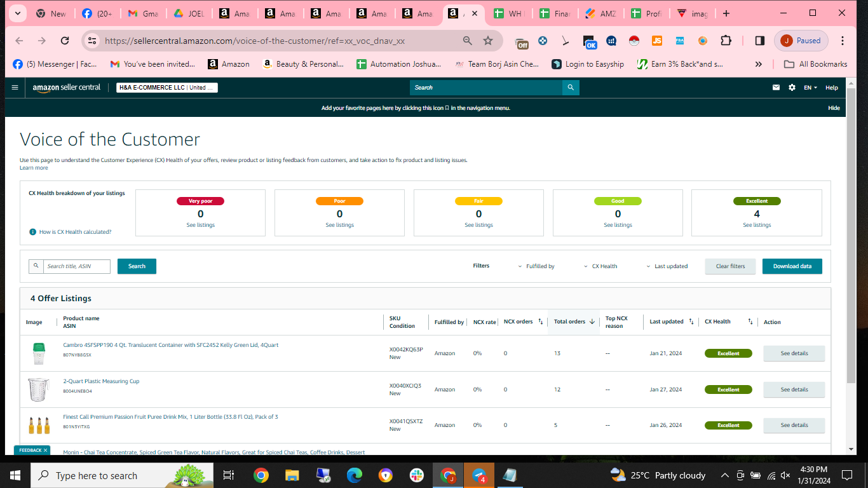The image size is (868, 488).
Task: Show hidden system tray icons
Action: tap(724, 475)
